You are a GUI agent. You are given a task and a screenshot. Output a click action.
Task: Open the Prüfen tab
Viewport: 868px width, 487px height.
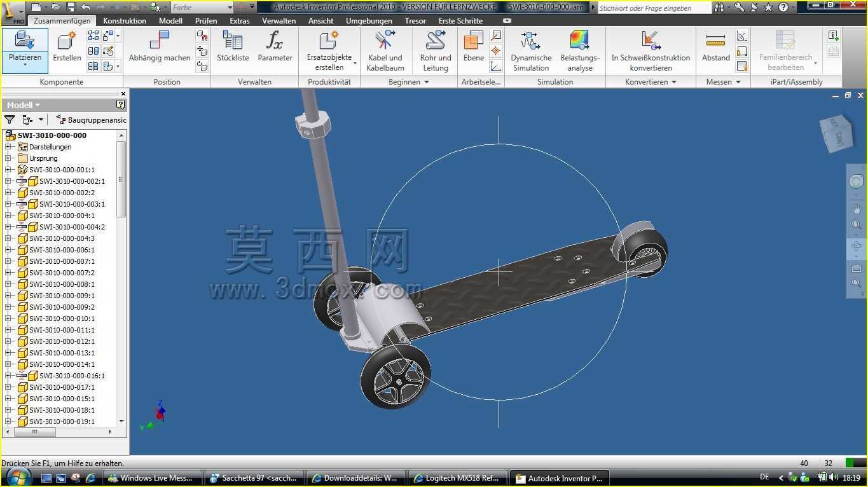point(205,21)
